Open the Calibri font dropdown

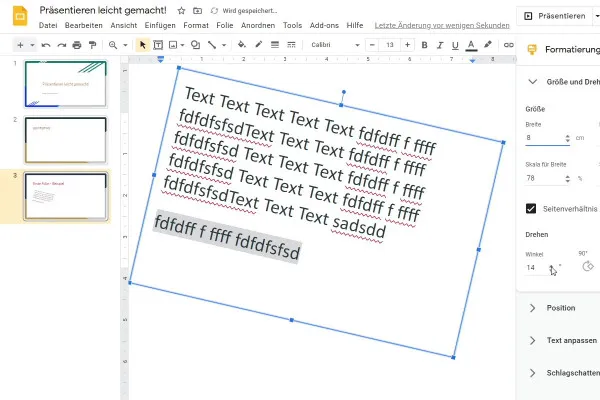coord(335,45)
